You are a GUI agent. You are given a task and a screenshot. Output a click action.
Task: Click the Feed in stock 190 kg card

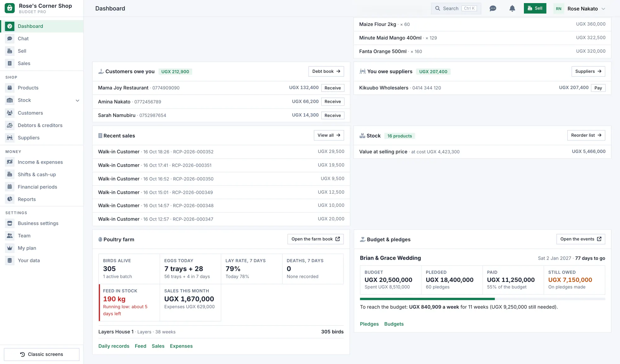tap(129, 302)
